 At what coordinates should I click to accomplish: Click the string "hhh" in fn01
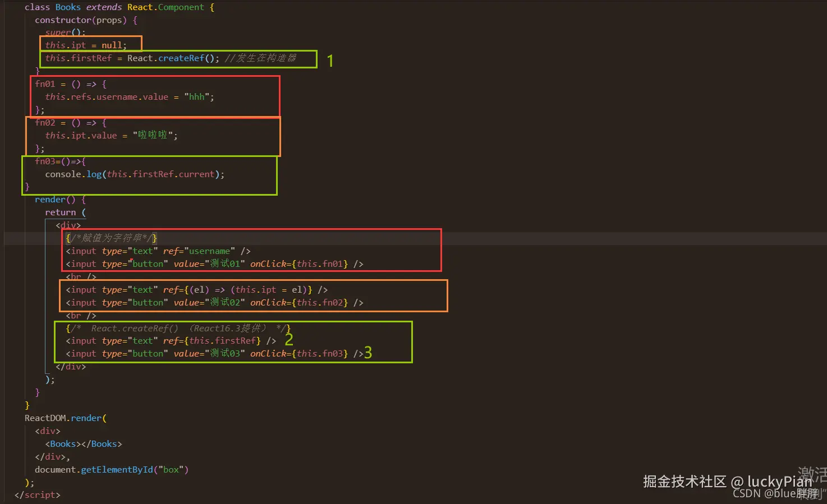coord(196,97)
